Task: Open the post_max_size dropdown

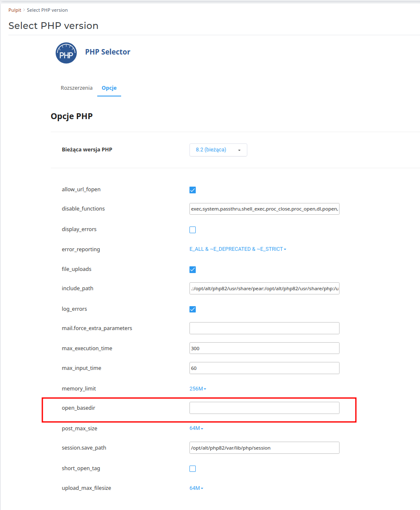Action: coord(196,428)
